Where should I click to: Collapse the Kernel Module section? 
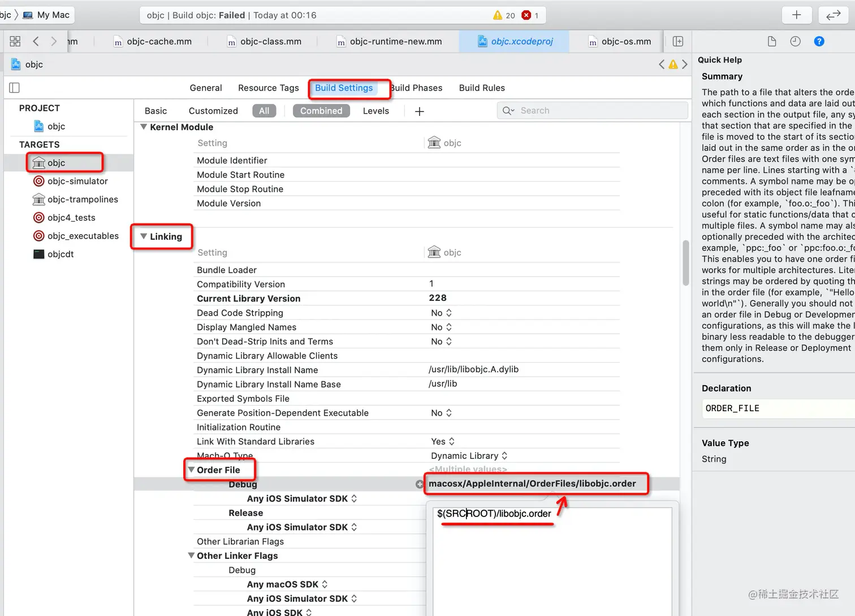click(144, 127)
